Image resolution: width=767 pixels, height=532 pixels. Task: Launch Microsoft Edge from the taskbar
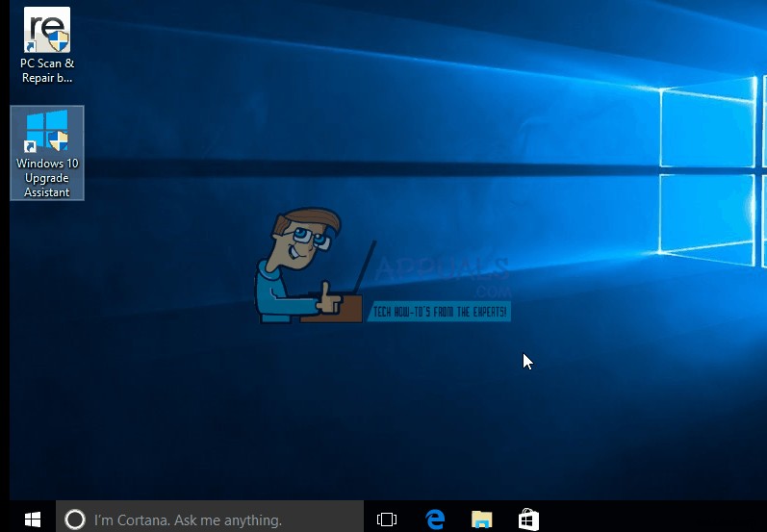(x=434, y=519)
